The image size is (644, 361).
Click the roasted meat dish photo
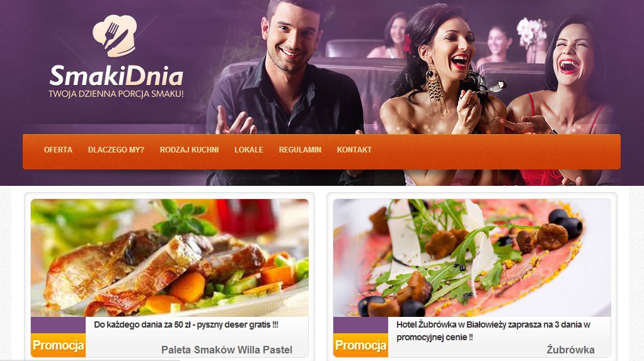click(x=170, y=258)
